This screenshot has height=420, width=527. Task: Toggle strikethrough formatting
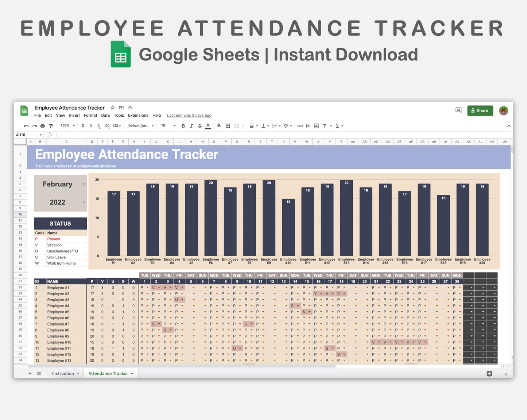coord(199,125)
